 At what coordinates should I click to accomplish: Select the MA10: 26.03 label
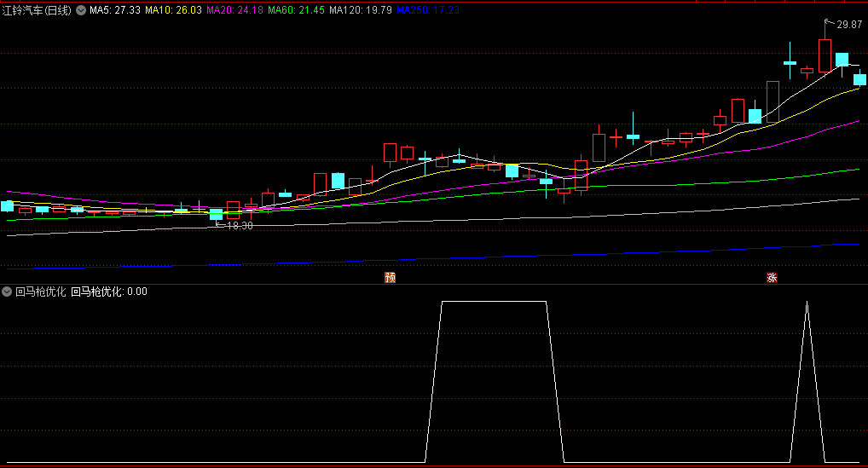point(173,10)
